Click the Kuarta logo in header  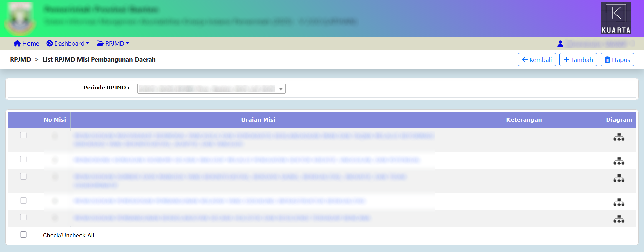615,18
